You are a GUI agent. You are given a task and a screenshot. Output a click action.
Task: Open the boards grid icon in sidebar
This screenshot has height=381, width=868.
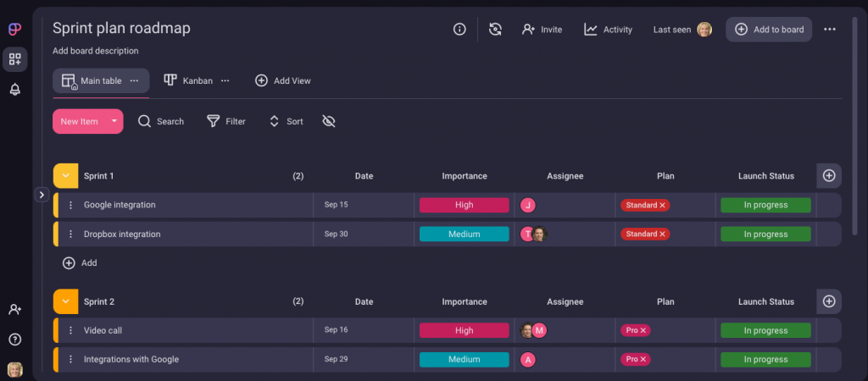pyautogui.click(x=15, y=59)
